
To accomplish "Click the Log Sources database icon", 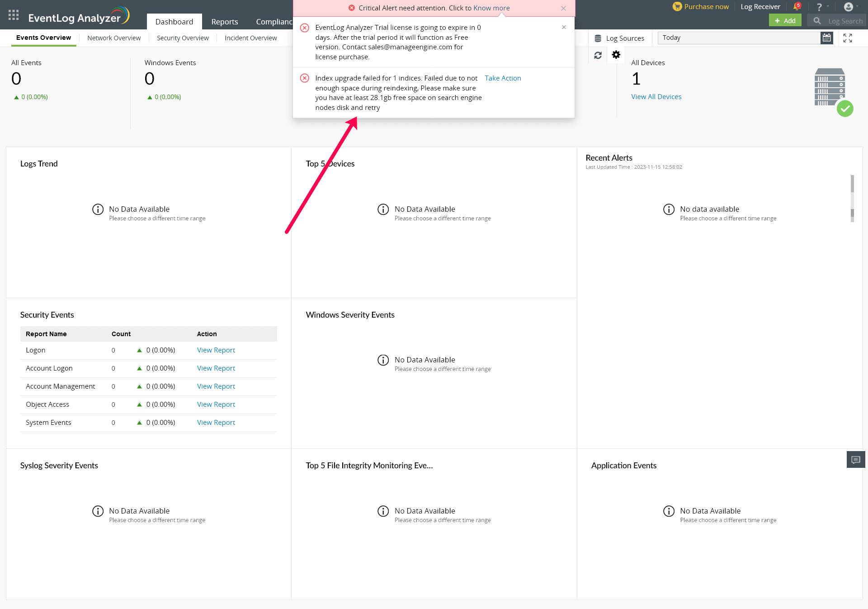I will coord(598,38).
